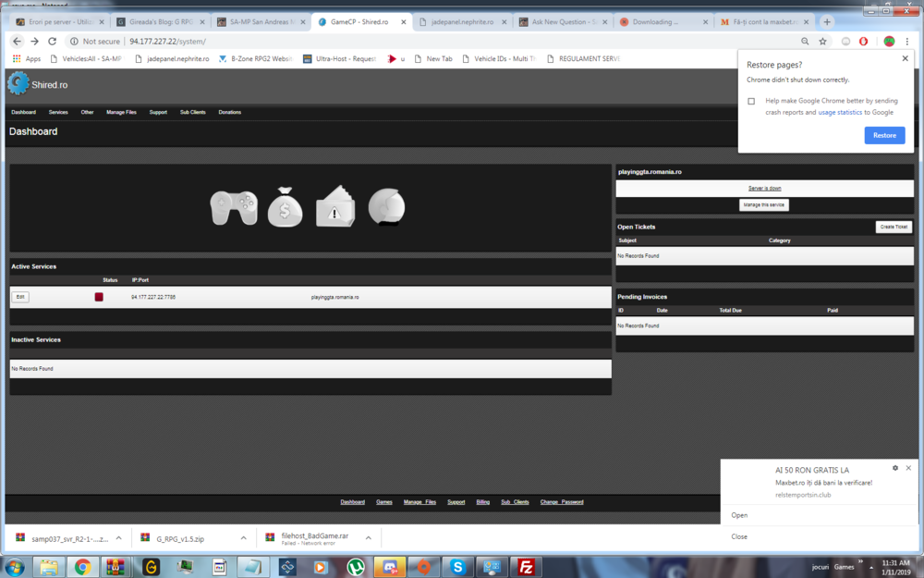This screenshot has width=924, height=578.
Task: Open the usage statistics link
Action: pos(840,112)
